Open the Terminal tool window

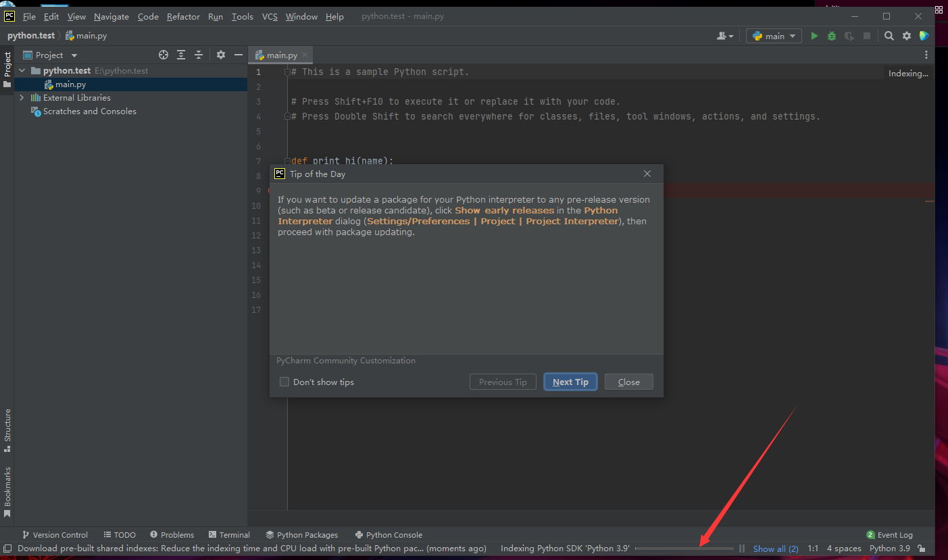pyautogui.click(x=229, y=534)
